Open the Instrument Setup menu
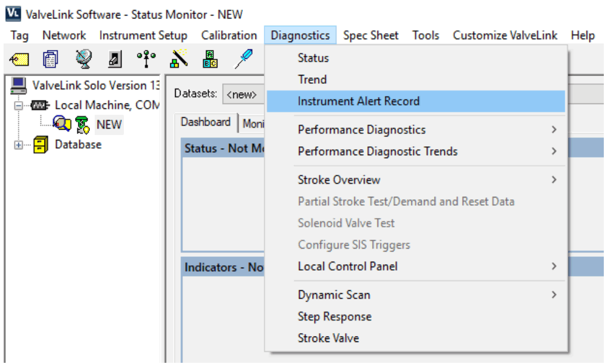Screen dimensions: 605x364 tap(143, 36)
